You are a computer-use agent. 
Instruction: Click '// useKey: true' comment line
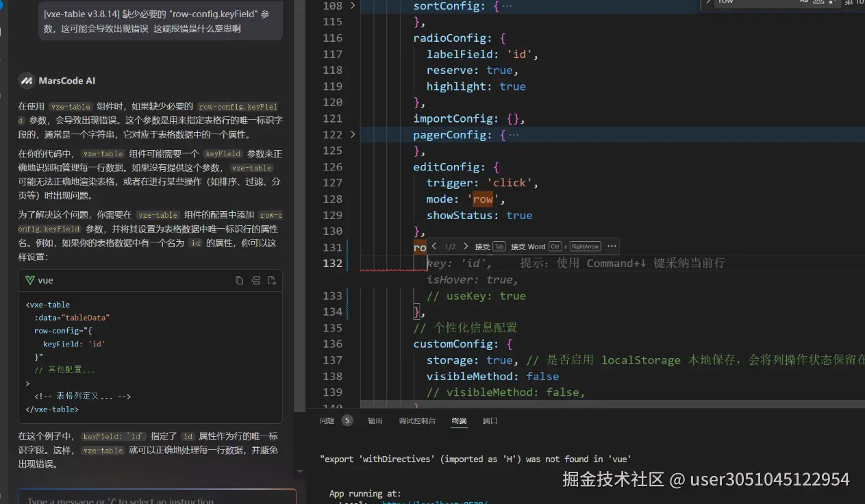click(476, 296)
